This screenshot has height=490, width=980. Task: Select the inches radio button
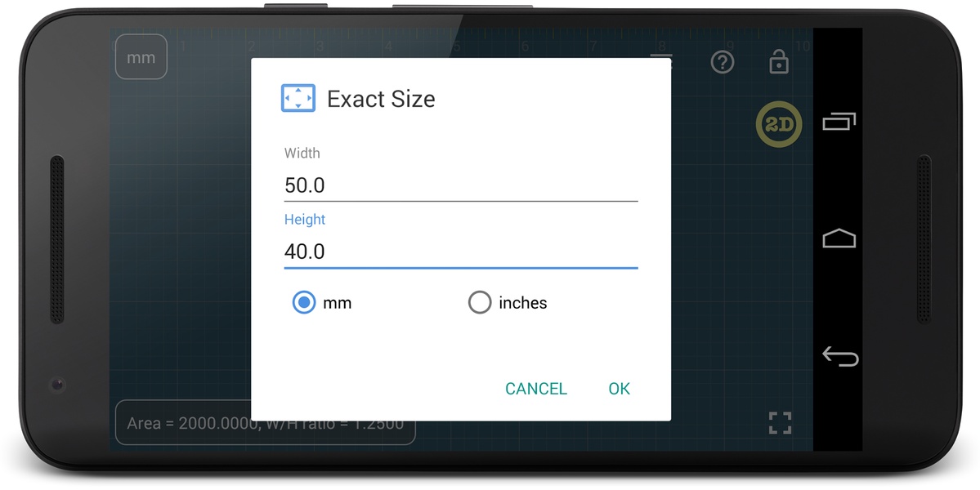pyautogui.click(x=480, y=303)
